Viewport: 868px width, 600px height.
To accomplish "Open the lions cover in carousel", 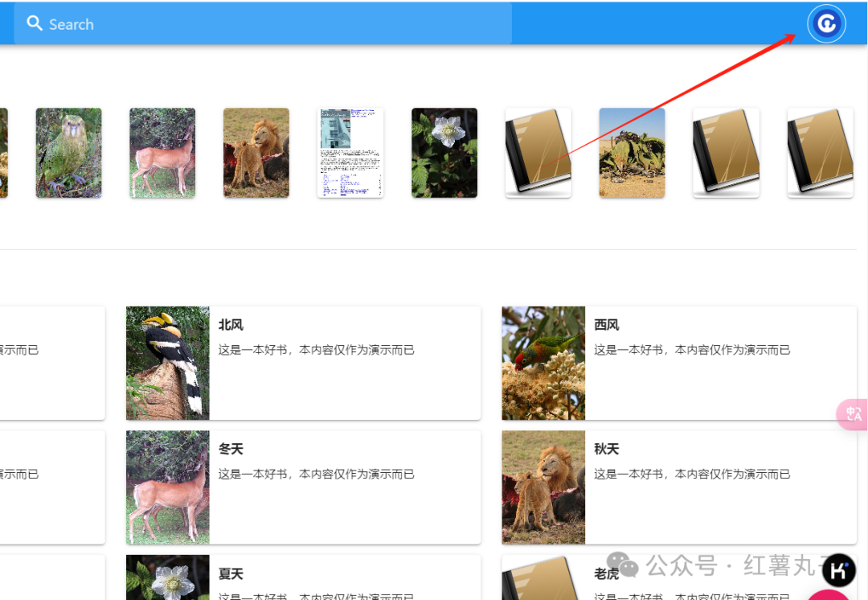I will pos(256,153).
